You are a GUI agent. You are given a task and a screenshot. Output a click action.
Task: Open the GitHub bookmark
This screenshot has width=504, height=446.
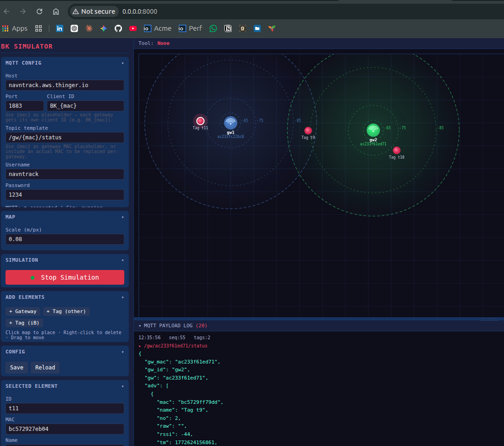click(118, 28)
